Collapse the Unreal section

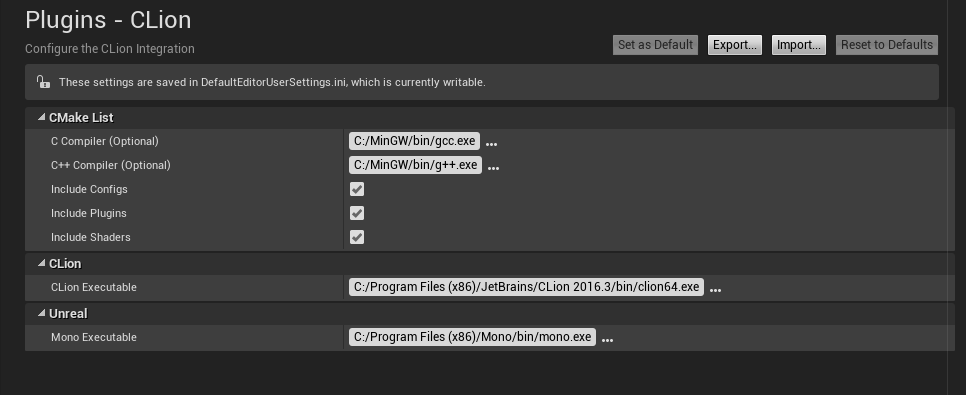point(42,313)
